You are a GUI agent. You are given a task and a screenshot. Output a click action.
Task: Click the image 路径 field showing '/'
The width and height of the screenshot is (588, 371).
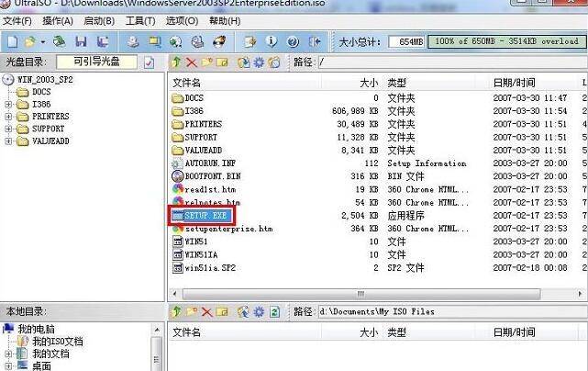(452, 62)
